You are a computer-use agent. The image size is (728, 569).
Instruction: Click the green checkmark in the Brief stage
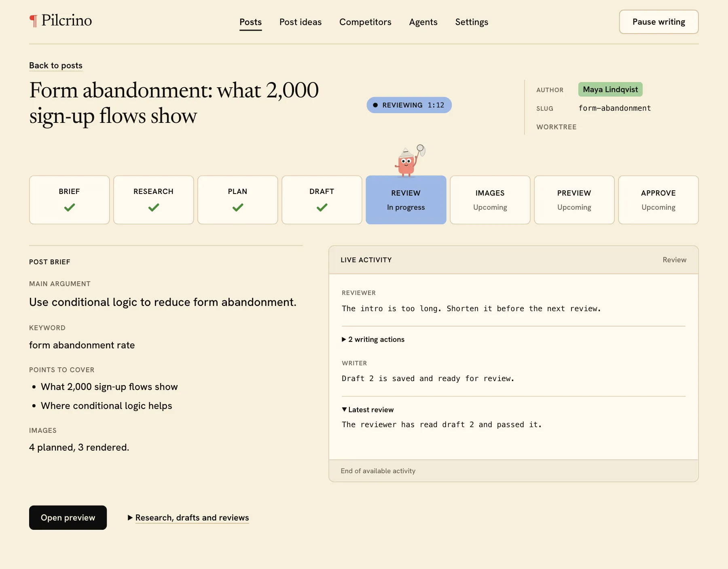coord(70,207)
